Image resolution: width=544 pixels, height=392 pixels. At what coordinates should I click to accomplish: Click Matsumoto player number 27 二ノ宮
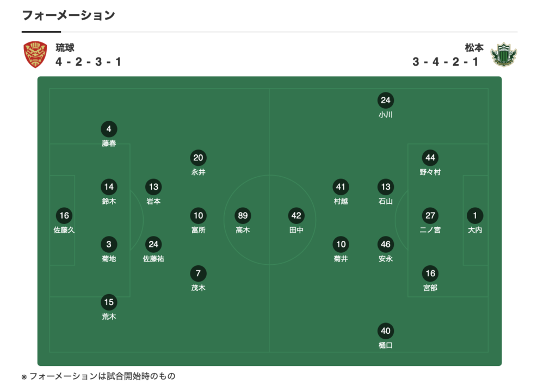[430, 216]
